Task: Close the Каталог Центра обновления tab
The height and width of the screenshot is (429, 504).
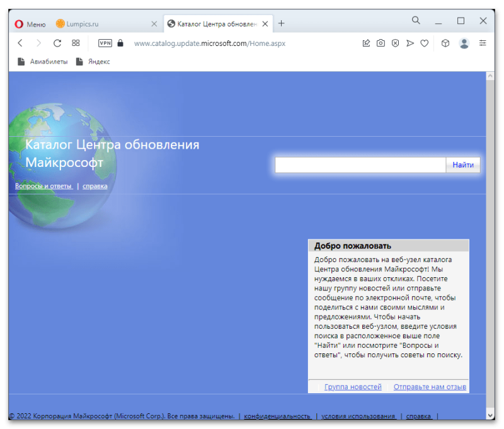Action: tap(265, 24)
